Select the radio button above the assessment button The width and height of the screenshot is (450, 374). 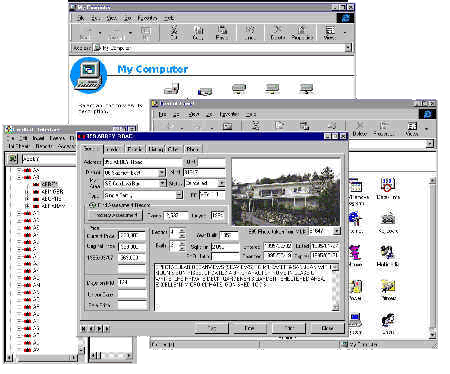click(x=92, y=205)
